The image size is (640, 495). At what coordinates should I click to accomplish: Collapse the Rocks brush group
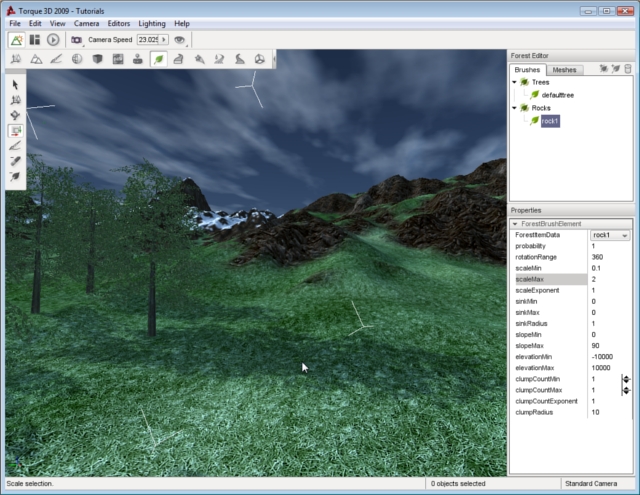(515, 107)
